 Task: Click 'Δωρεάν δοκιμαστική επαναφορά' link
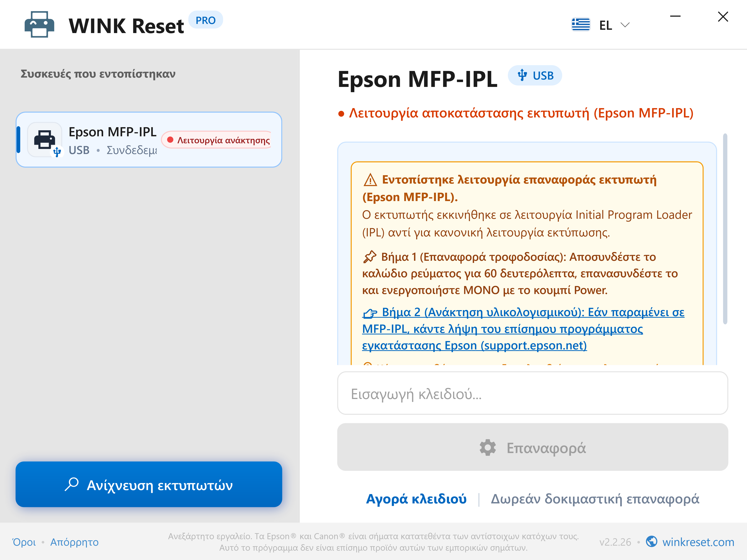[595, 499]
